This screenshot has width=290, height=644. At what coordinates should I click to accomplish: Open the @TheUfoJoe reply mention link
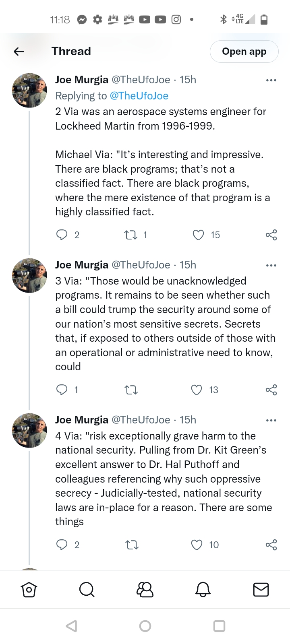coord(139,96)
